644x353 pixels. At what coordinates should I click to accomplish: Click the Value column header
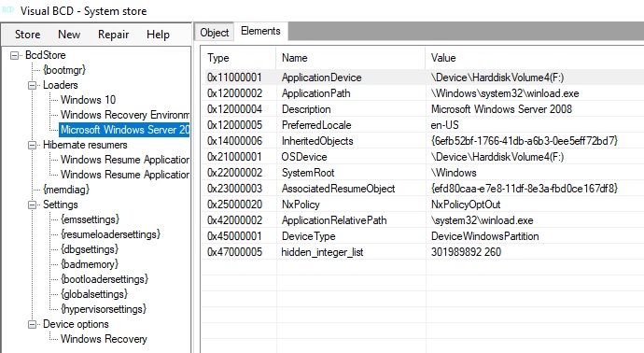(534, 58)
